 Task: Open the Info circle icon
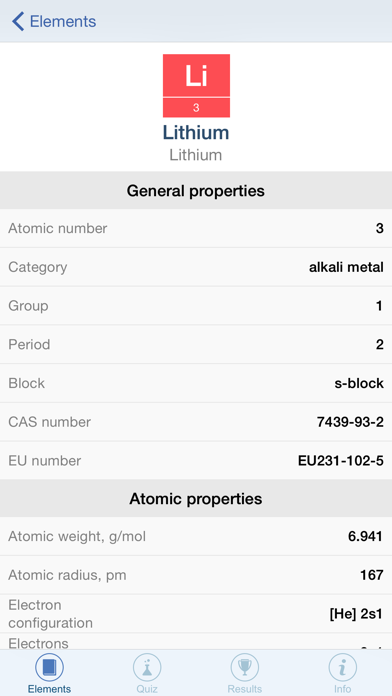[x=343, y=667]
